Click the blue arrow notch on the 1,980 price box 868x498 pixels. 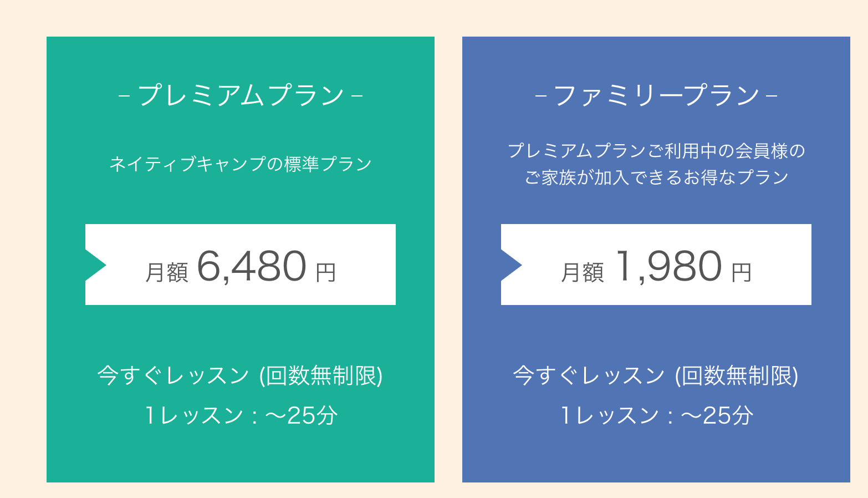click(x=510, y=265)
